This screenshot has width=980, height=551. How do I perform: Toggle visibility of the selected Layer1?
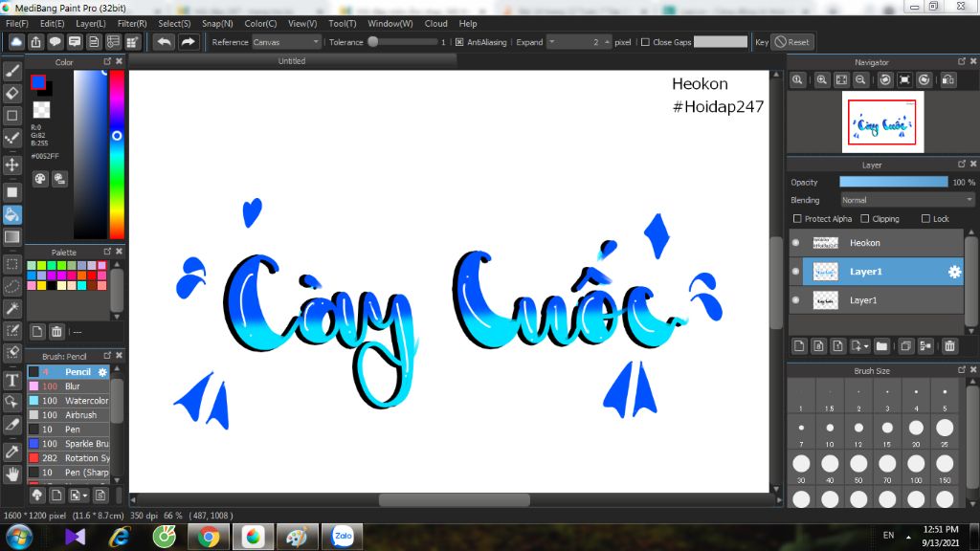click(x=795, y=271)
